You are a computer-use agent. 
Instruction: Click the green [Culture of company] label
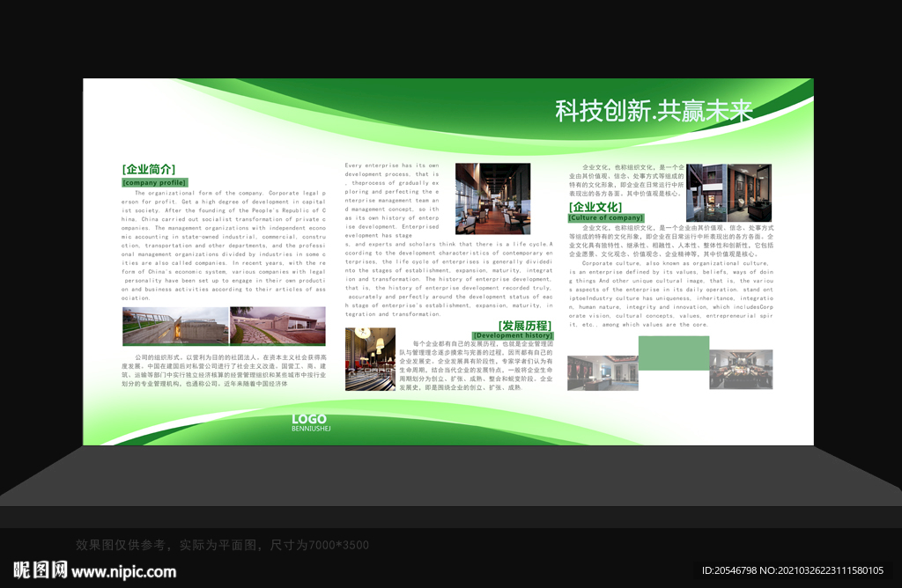(x=605, y=217)
